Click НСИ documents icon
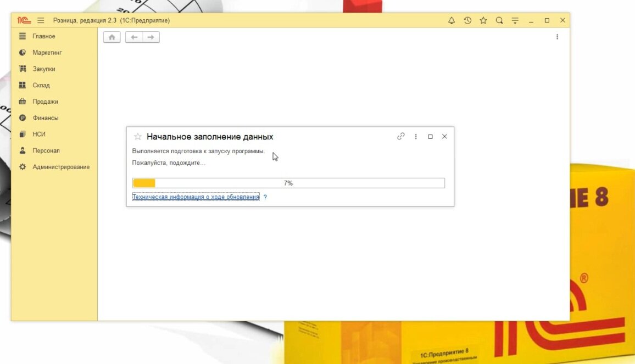 pos(23,134)
